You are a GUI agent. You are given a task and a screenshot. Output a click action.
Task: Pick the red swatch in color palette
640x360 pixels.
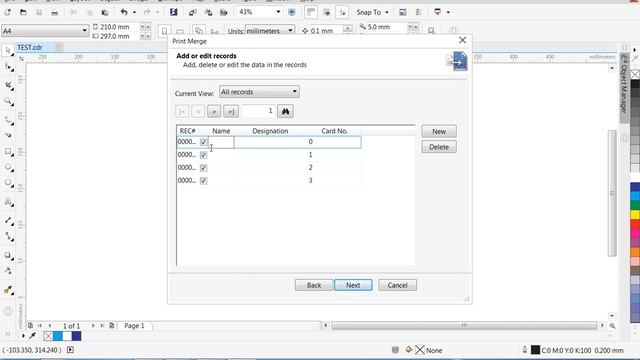point(635,224)
